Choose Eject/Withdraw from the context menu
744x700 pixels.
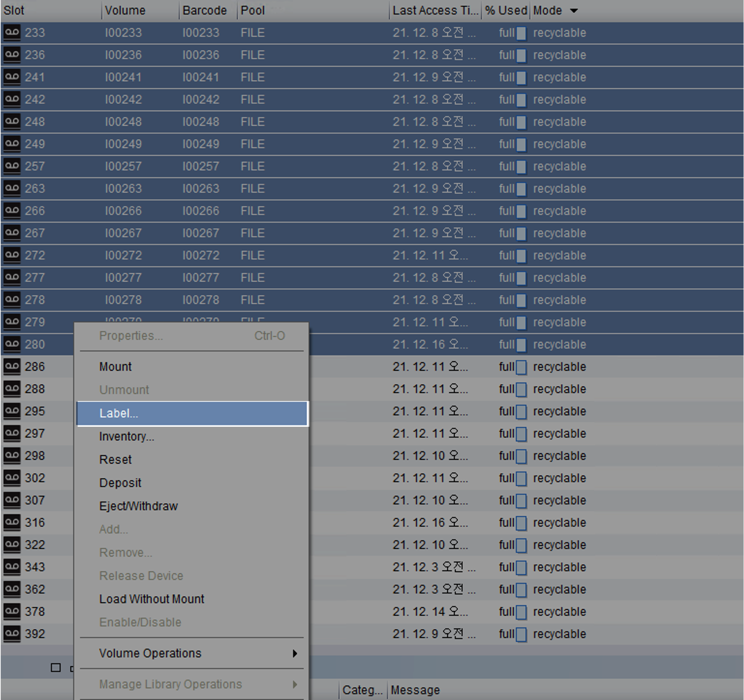pos(138,506)
